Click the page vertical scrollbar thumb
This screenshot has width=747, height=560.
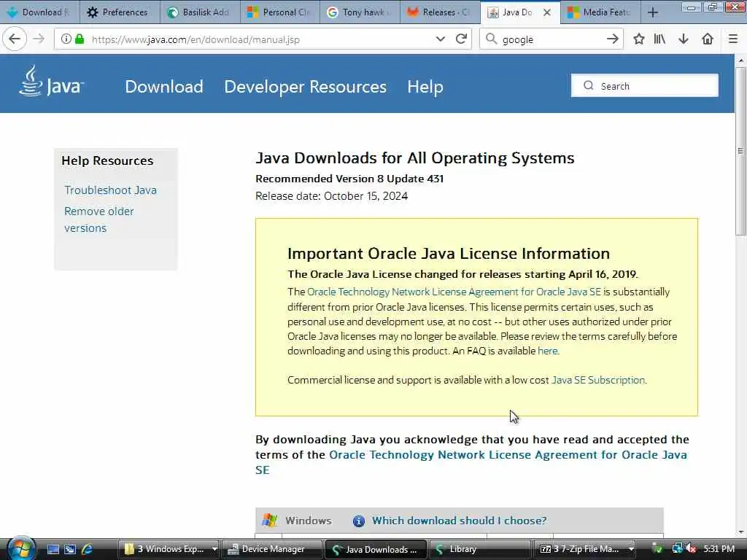tap(740, 151)
